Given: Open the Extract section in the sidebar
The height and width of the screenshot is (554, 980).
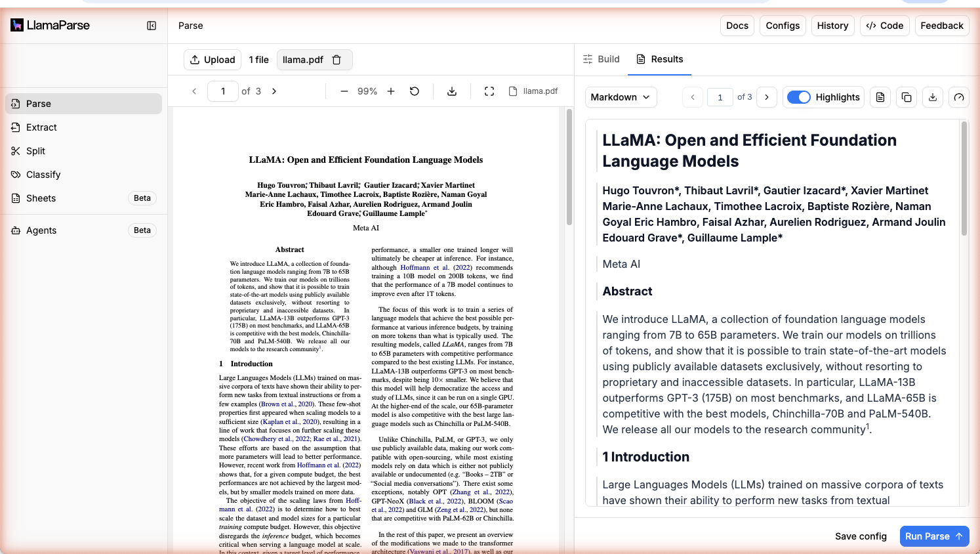Looking at the screenshot, I should (x=42, y=127).
